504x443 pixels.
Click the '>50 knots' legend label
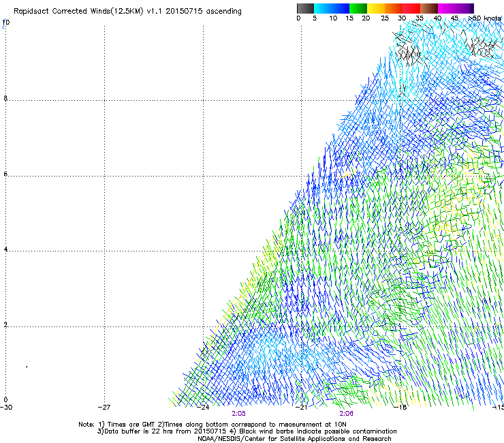pyautogui.click(x=485, y=18)
